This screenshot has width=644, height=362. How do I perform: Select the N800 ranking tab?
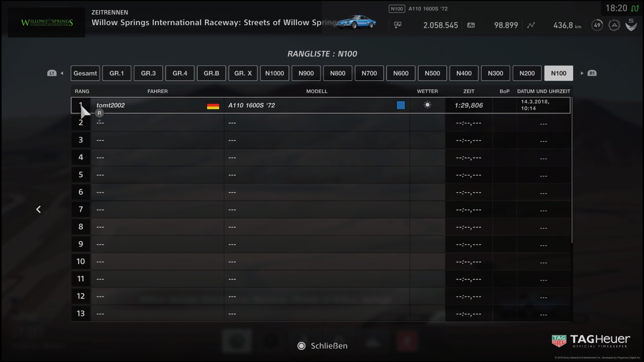point(338,73)
